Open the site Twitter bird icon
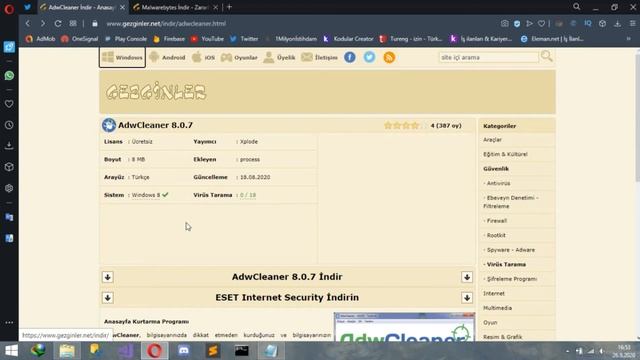The image size is (640, 360). [x=369, y=57]
